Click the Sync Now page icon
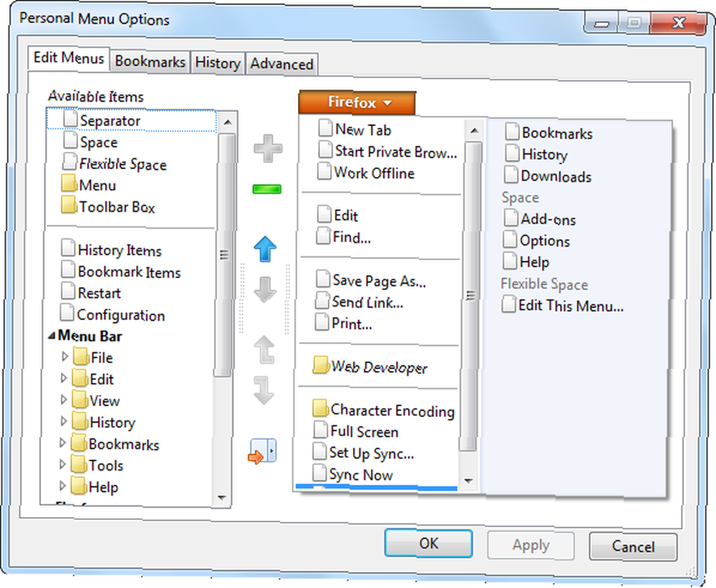The image size is (716, 588). click(319, 473)
